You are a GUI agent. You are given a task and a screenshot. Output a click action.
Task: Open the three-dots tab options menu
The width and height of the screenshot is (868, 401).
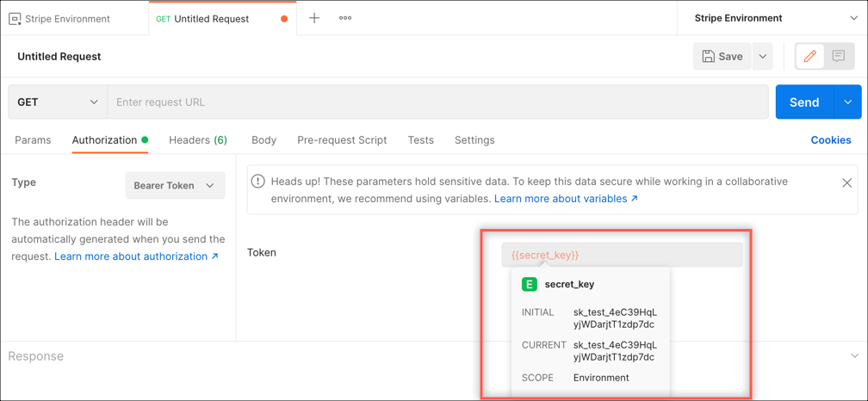pyautogui.click(x=345, y=18)
